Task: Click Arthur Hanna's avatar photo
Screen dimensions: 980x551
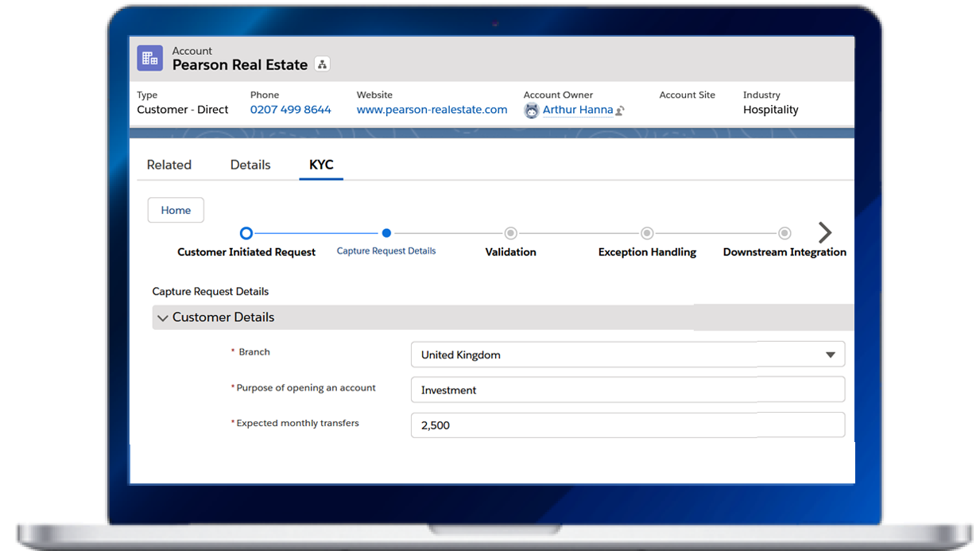Action: coord(531,110)
